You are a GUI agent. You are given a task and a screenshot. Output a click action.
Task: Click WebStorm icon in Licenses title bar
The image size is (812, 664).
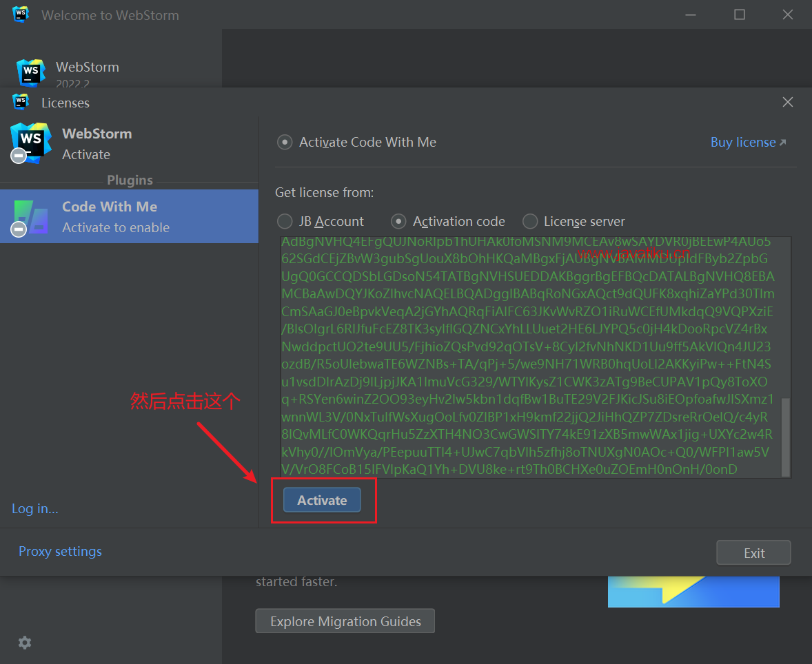(20, 102)
